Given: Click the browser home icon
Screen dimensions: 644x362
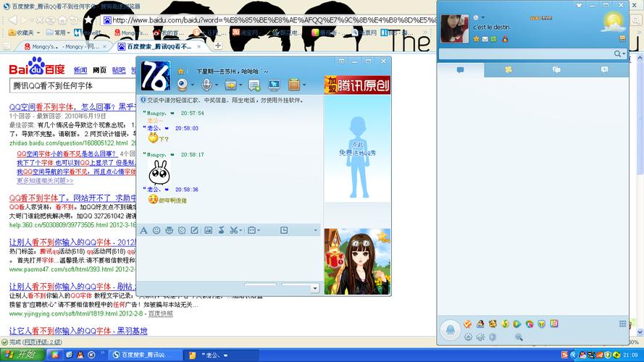Looking at the screenshot, I should (62, 20).
